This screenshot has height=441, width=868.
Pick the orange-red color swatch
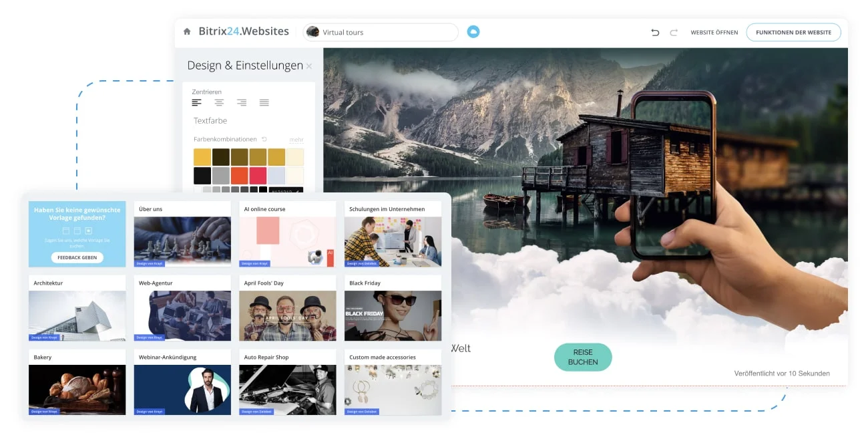point(240,176)
